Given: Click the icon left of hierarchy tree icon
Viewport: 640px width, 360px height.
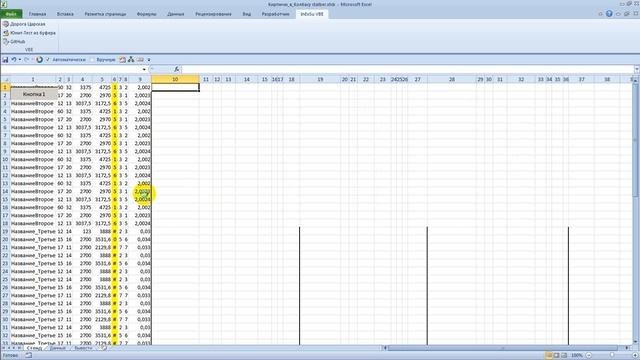Looking at the screenshot, I should point(122,60).
